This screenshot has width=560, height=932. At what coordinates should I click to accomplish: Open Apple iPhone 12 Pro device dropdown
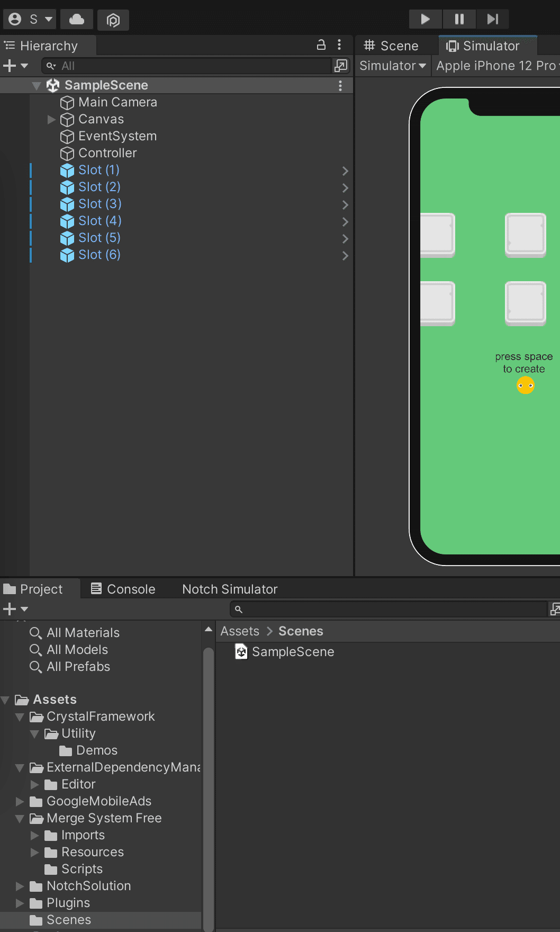click(x=498, y=66)
